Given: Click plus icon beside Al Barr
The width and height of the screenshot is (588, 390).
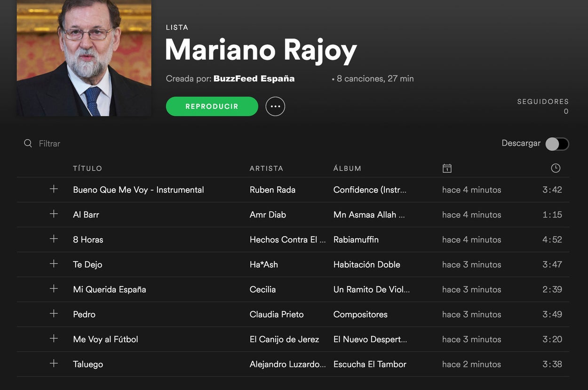Looking at the screenshot, I should [x=54, y=214].
